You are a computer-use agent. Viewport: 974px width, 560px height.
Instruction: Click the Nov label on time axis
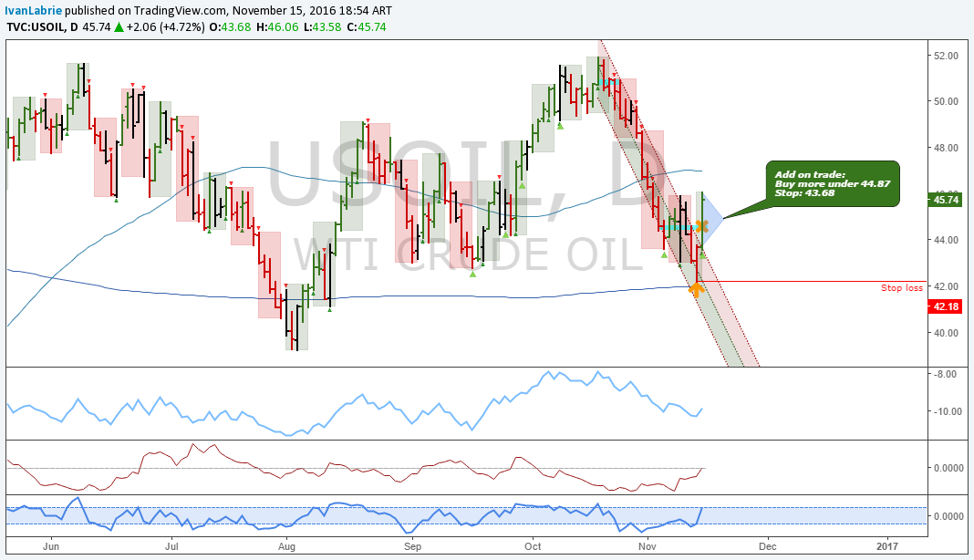click(648, 546)
